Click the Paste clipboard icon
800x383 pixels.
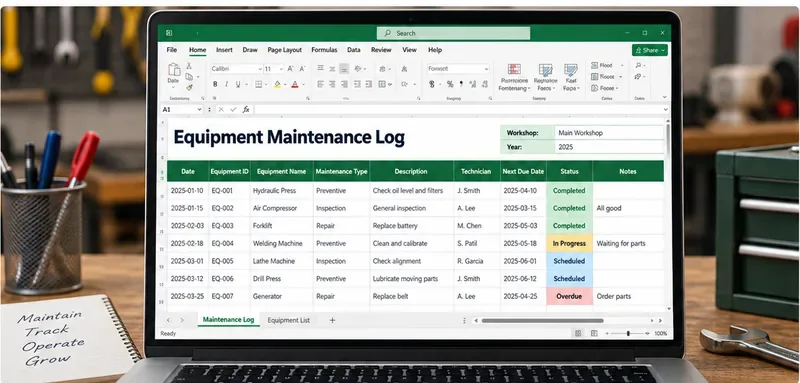coord(174,69)
